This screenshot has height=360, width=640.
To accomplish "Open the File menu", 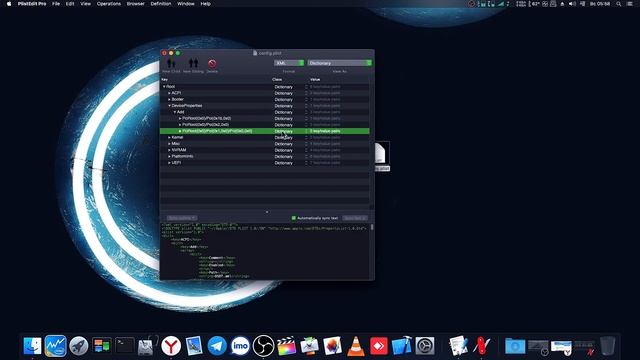I will click(56, 4).
